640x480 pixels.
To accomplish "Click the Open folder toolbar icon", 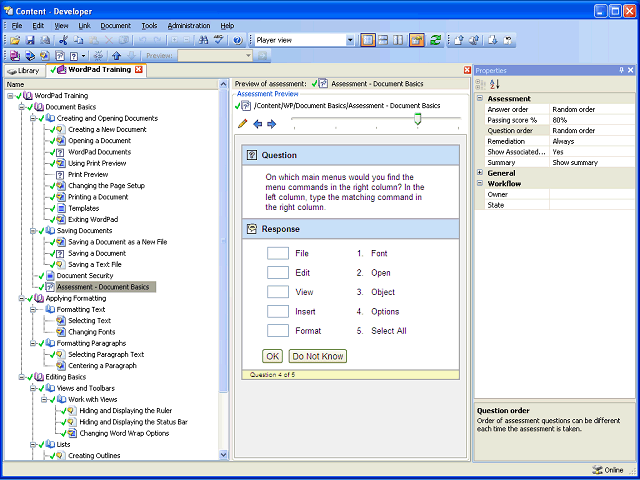I will tap(15, 40).
